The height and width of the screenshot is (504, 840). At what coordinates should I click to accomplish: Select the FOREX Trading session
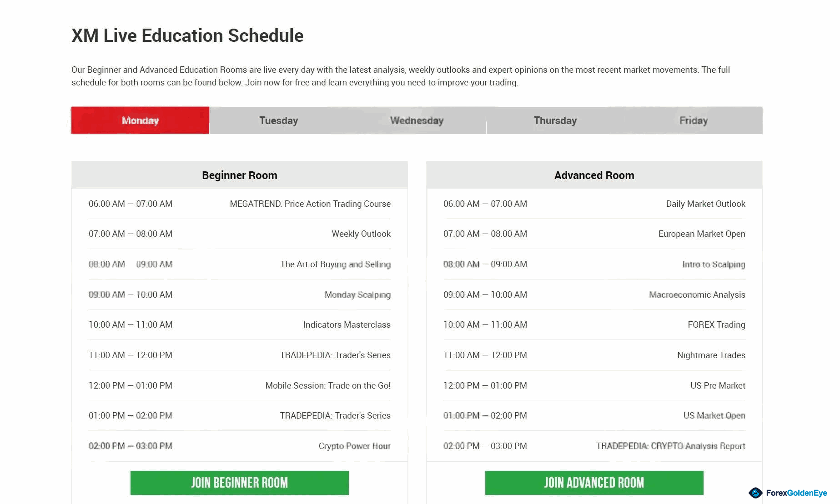coord(716,324)
